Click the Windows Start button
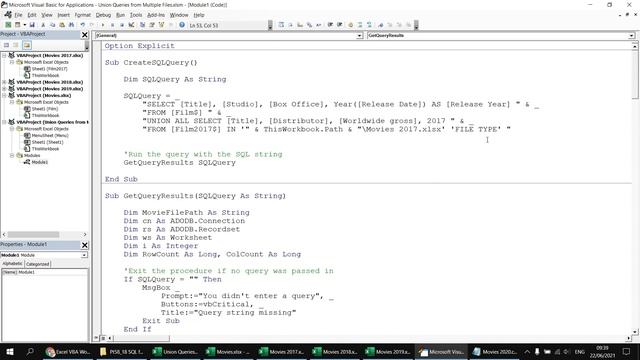Viewport: 640px width, 360px height. 10,351
